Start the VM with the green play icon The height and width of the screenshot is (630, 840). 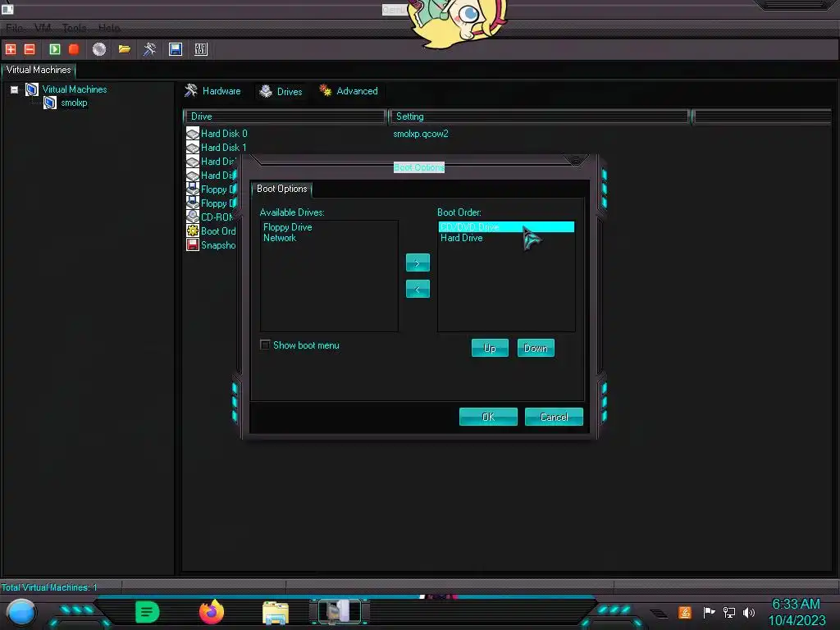[55, 49]
